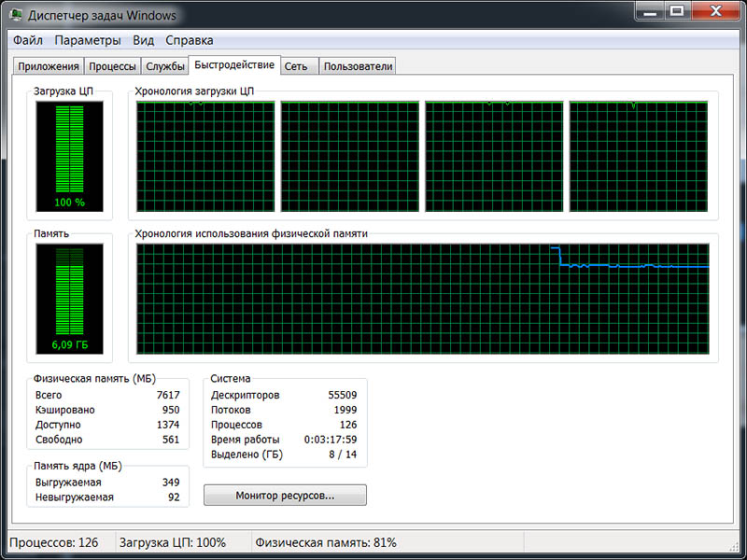Switch to the Пользователи tab
This screenshot has height=560, width=747.
[x=356, y=65]
